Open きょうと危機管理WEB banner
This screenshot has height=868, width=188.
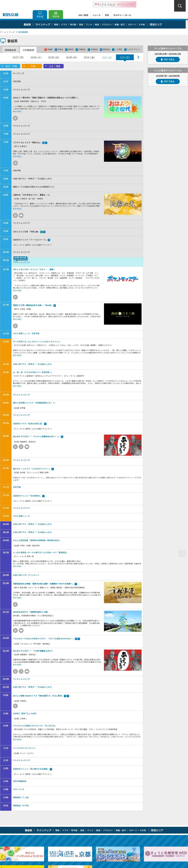pyautogui.click(x=166, y=854)
